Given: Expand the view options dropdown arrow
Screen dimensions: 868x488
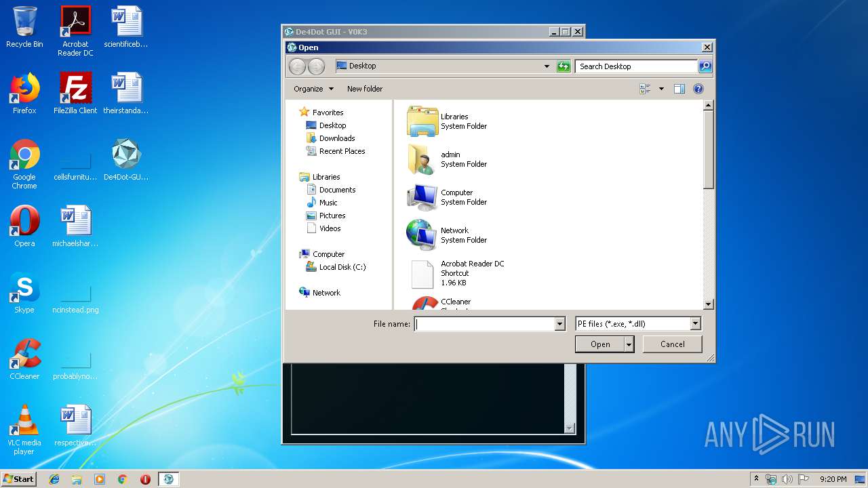Looking at the screenshot, I should pos(661,89).
